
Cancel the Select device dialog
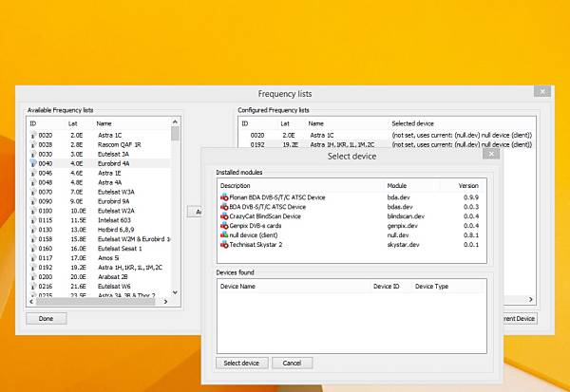292,363
